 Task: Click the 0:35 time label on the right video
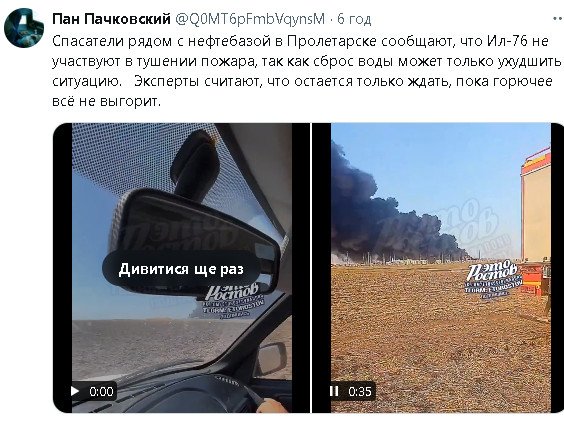360,391
